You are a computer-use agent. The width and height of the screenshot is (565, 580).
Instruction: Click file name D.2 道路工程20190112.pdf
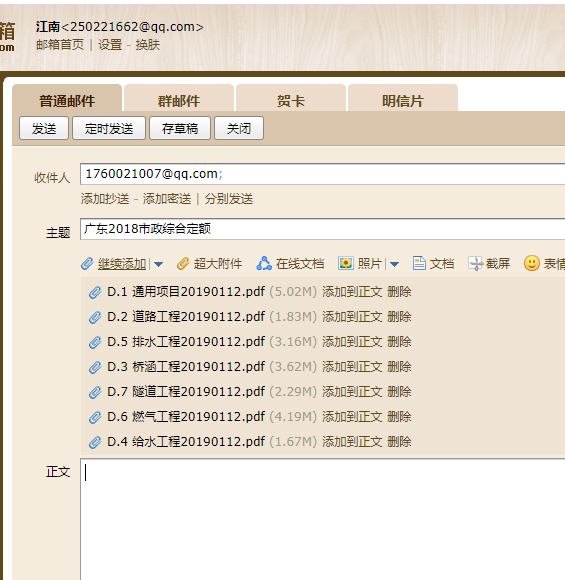[186, 317]
